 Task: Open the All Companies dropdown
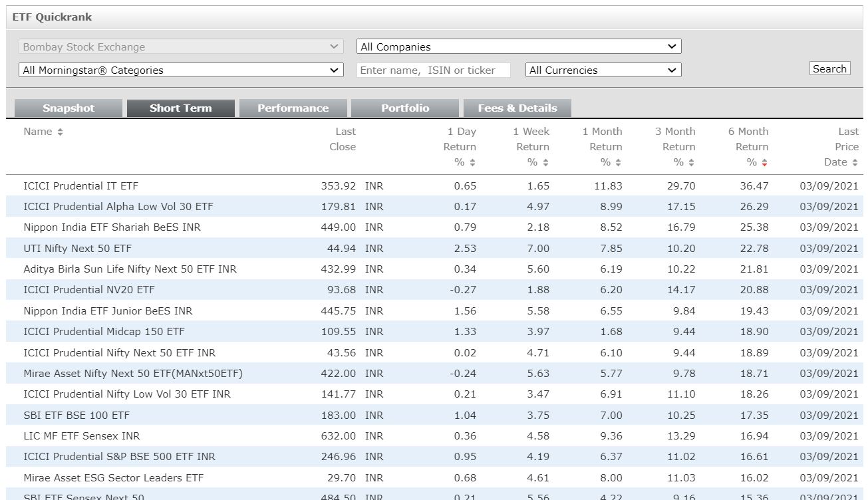(x=519, y=47)
